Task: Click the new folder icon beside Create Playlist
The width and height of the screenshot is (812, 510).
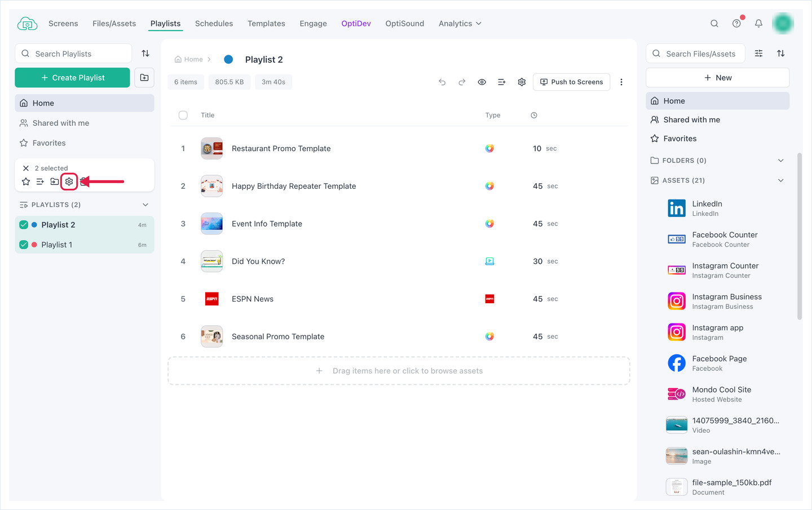Action: tap(144, 78)
